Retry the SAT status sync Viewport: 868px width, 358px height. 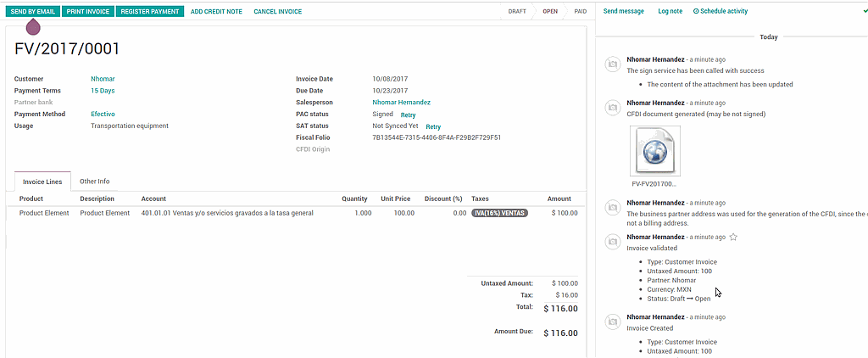(x=432, y=126)
